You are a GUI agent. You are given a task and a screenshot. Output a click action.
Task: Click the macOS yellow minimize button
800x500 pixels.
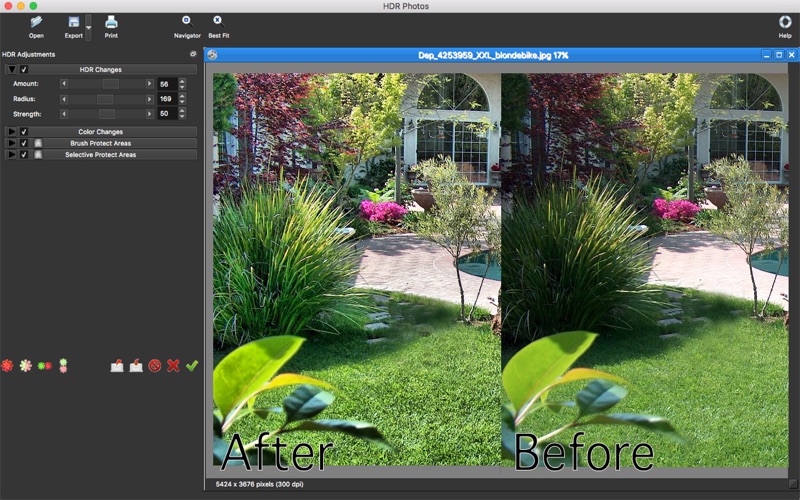pos(21,6)
